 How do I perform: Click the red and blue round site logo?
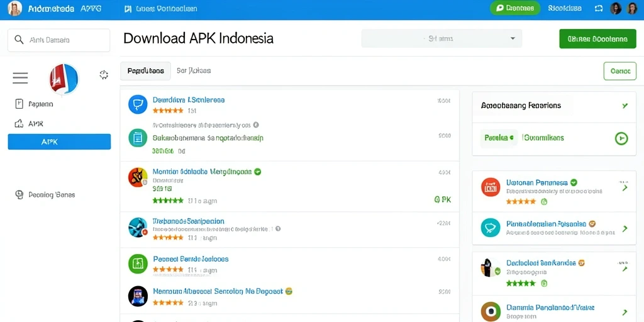point(64,79)
